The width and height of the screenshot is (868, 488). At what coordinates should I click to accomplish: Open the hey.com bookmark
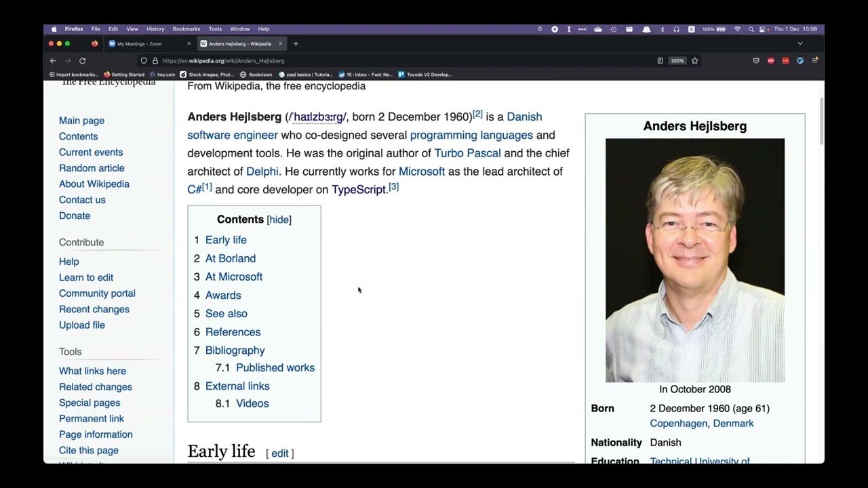click(163, 75)
